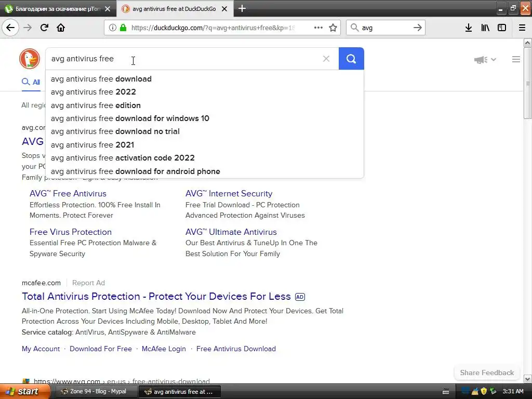This screenshot has height=399, width=532.
Task: Click the blue DuckDuckGo search button
Action: click(x=351, y=59)
